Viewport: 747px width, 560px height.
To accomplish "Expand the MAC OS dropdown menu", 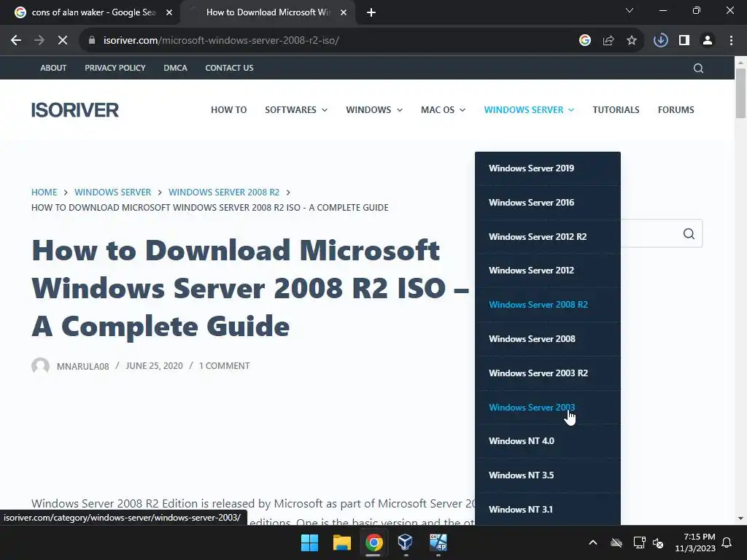I will coord(443,110).
